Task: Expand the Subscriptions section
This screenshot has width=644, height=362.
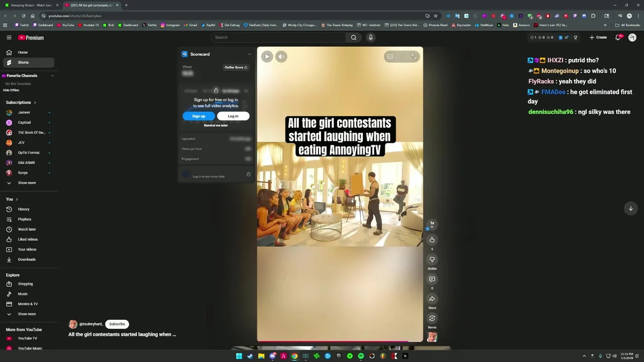Action: pos(21,103)
